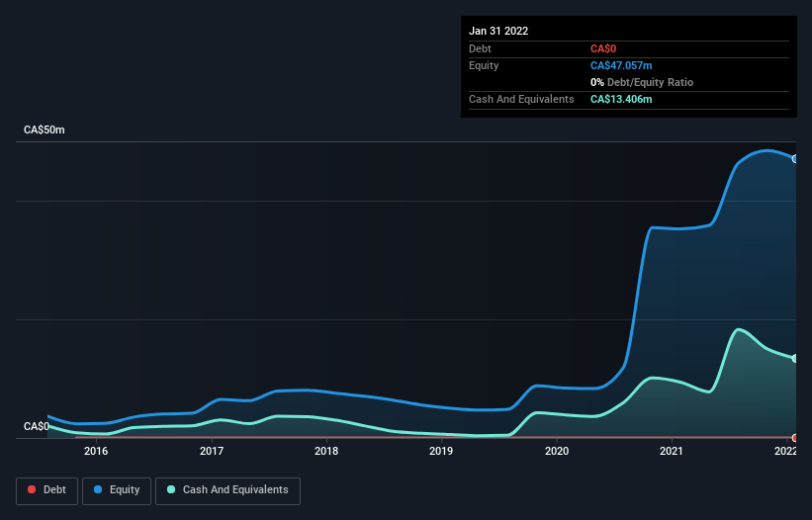812x520 pixels.
Task: Select the red Debt end point marker
Action: coord(795,438)
